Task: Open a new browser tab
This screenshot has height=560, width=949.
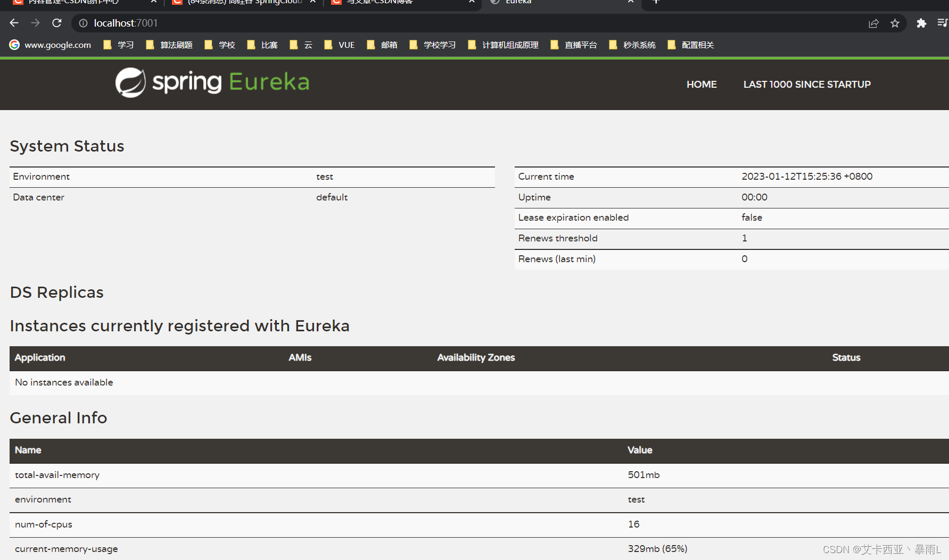Action: [x=656, y=2]
